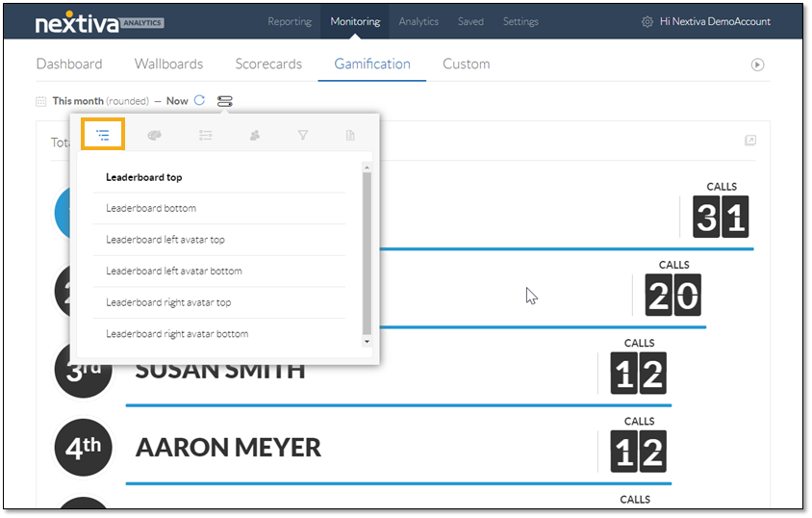The width and height of the screenshot is (812, 518).
Task: Click the widget settings icon beside refresh
Action: click(225, 101)
